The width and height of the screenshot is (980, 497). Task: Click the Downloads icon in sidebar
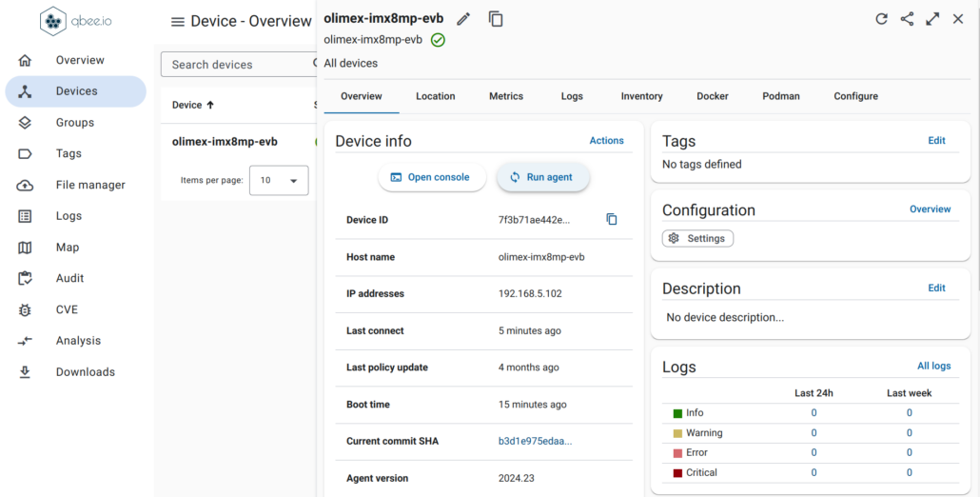coord(25,372)
